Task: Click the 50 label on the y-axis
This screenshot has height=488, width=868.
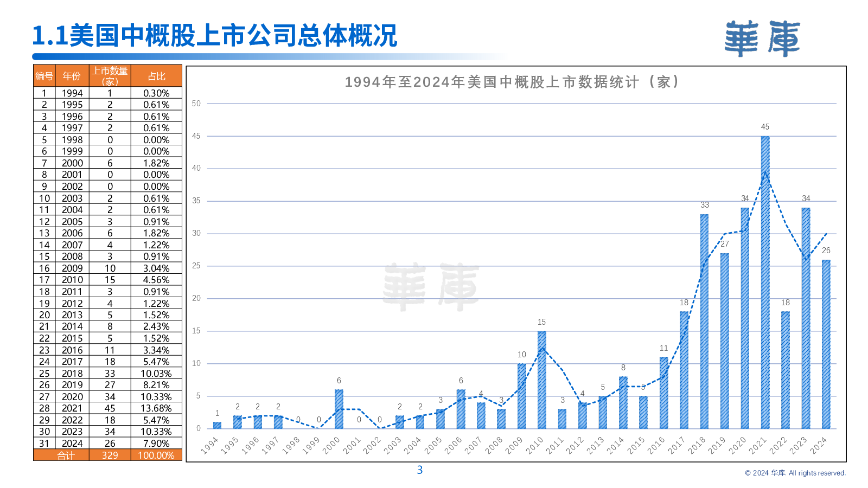Action: (x=196, y=104)
